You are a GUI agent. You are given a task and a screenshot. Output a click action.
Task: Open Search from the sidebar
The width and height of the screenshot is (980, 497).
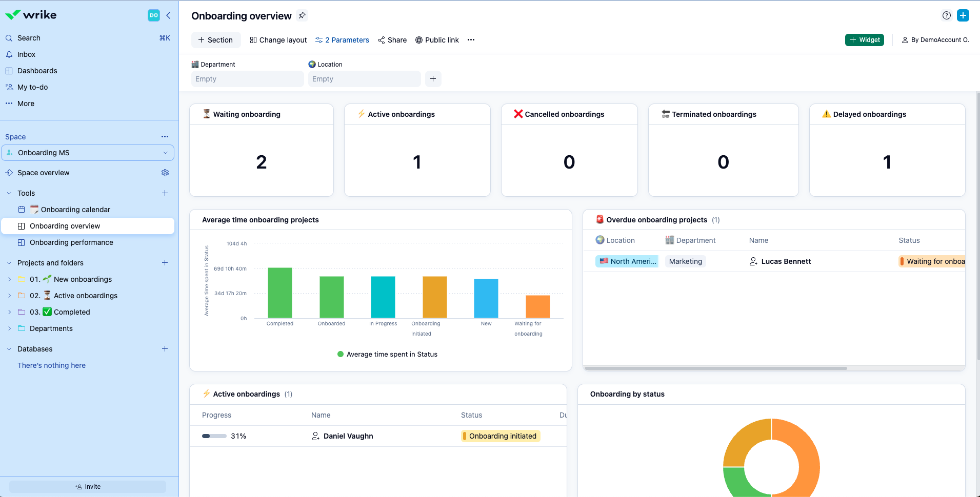click(28, 37)
